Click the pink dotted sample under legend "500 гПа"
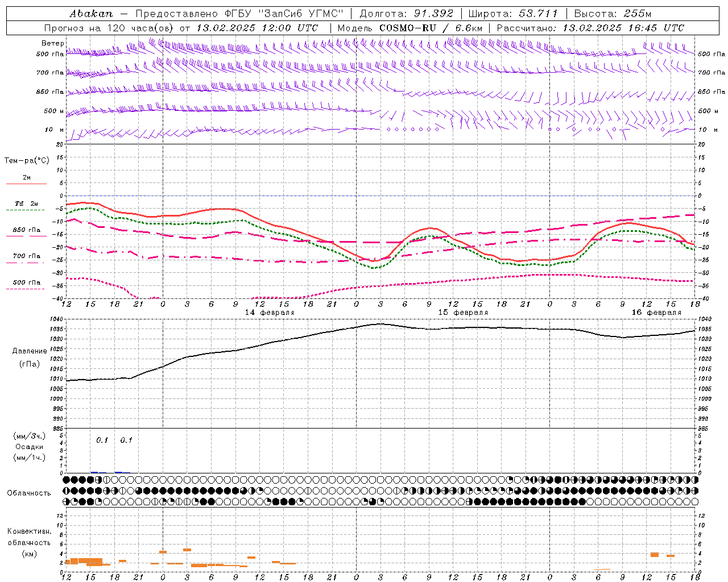Screen dimensions: 728x582 tap(25, 289)
